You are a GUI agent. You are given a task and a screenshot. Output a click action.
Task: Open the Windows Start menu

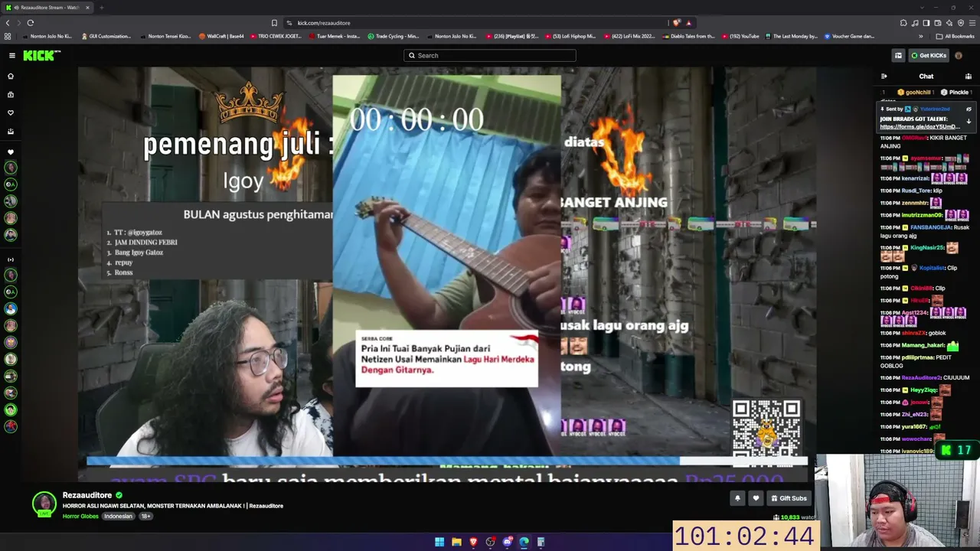point(439,542)
